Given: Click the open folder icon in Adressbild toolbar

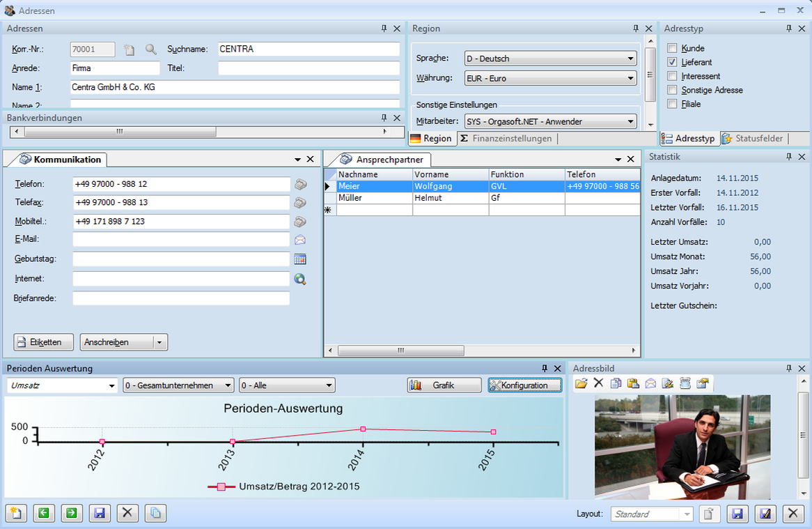Looking at the screenshot, I should (581, 383).
